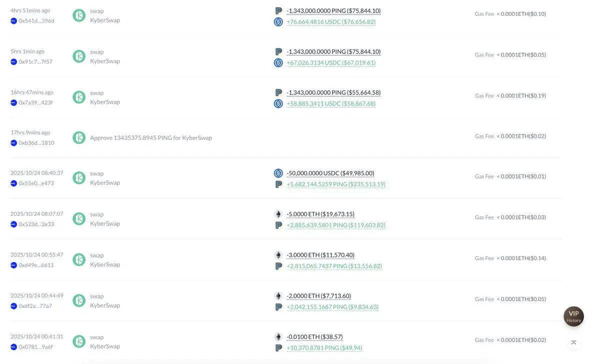Screen dimensions: 600x364
Task: Click Base chain icon next to 0x0781...9a6f
Action: coord(14,347)
